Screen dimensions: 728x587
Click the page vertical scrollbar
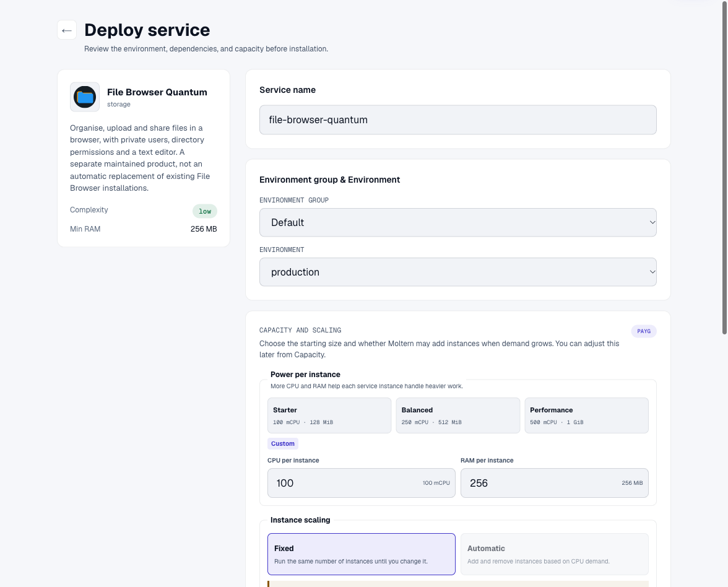(x=724, y=167)
